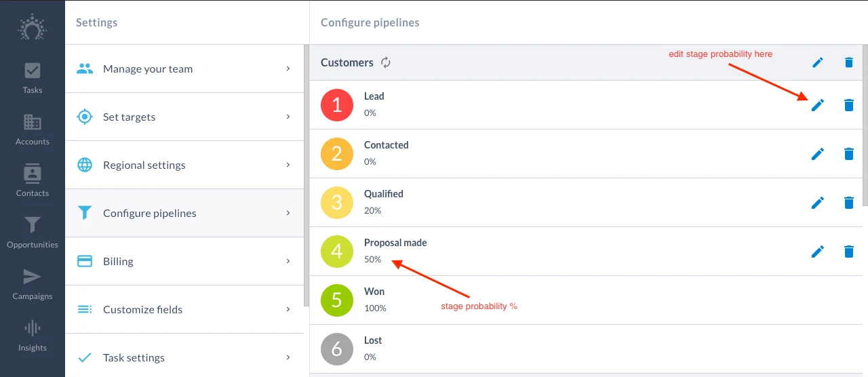Edit the Proposal made stage pencil

[818, 252]
